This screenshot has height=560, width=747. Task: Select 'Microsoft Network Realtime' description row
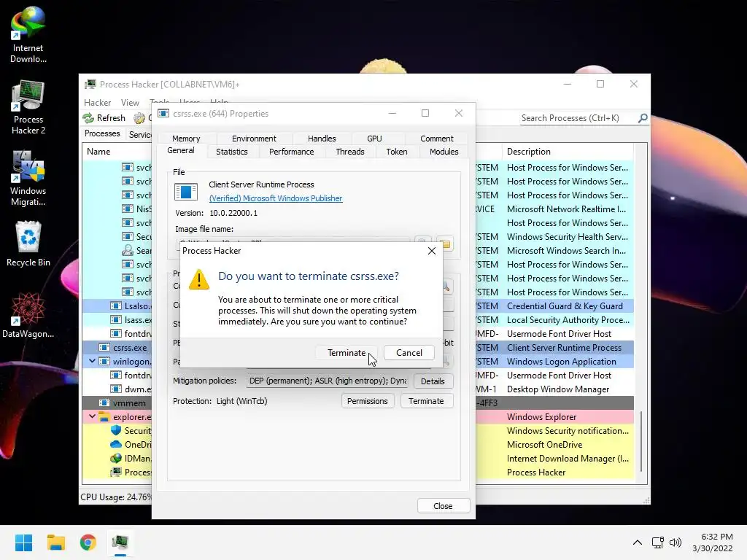566,209
